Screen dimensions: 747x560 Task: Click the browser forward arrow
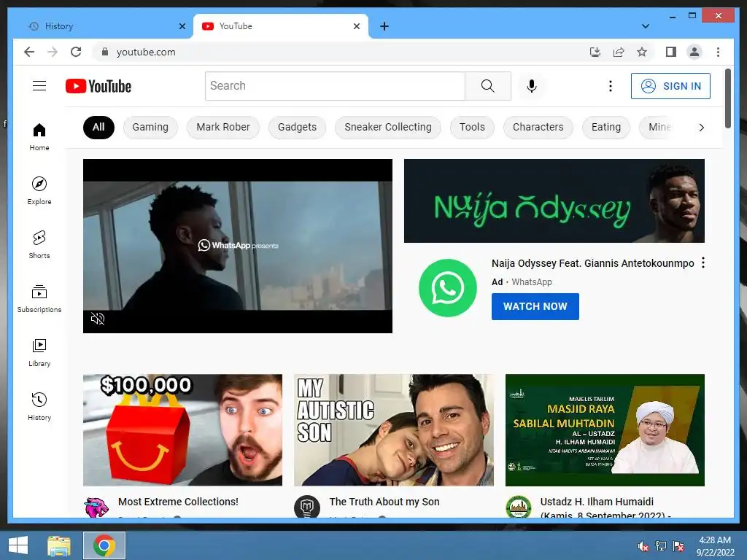pyautogui.click(x=53, y=52)
